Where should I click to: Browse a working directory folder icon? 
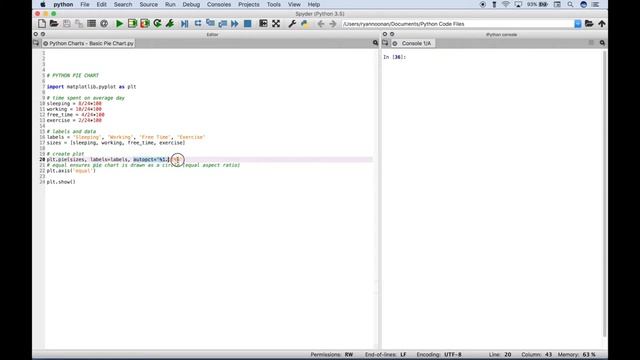click(589, 24)
